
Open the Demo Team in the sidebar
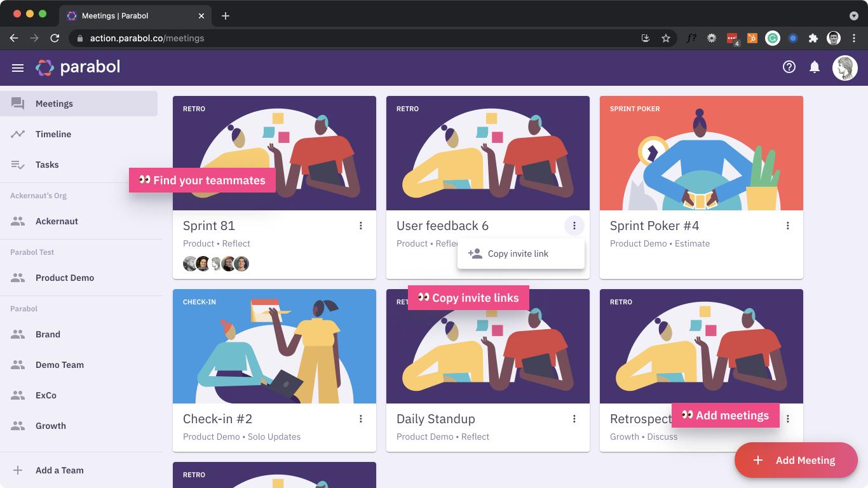(x=60, y=365)
